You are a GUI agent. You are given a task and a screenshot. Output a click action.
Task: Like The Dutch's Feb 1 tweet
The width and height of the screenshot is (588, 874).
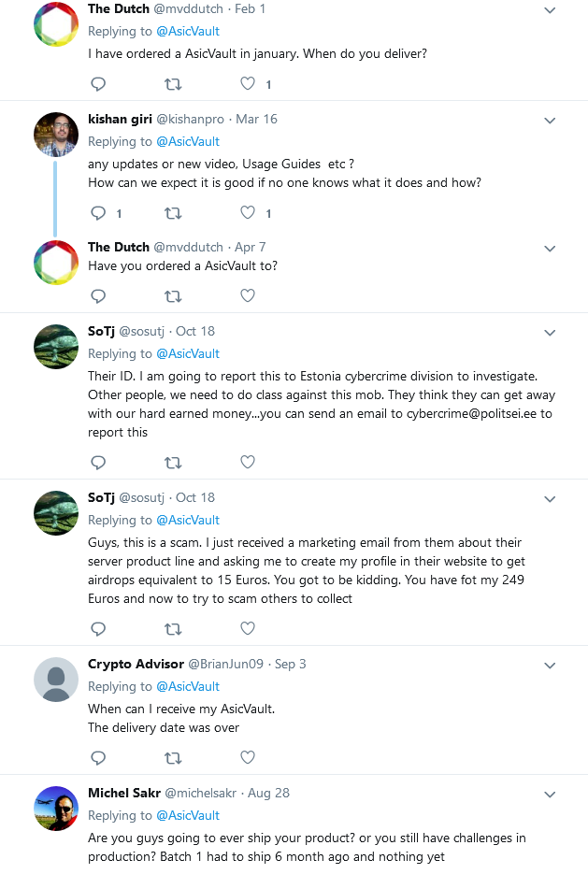[x=248, y=84]
